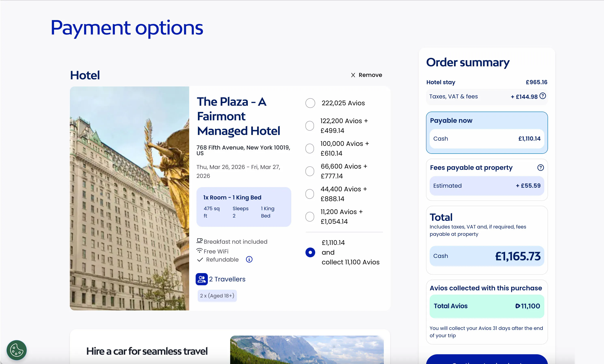Click the mountain car hire image
Image resolution: width=604 pixels, height=364 pixels.
307,350
